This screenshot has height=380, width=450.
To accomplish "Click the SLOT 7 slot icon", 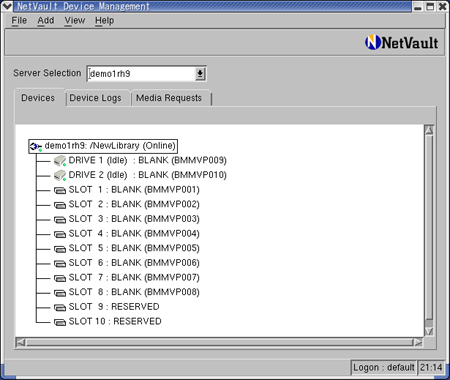I will tap(60, 278).
